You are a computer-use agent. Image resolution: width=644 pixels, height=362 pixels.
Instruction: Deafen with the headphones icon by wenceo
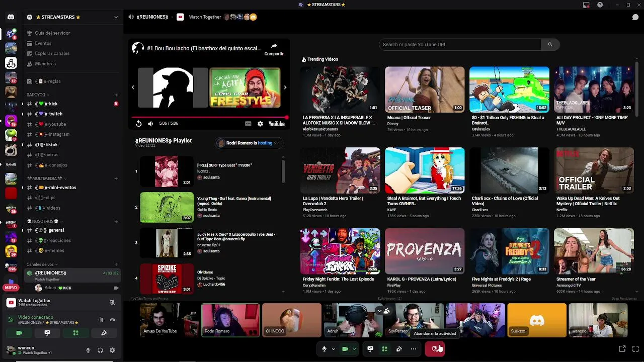coord(100,350)
